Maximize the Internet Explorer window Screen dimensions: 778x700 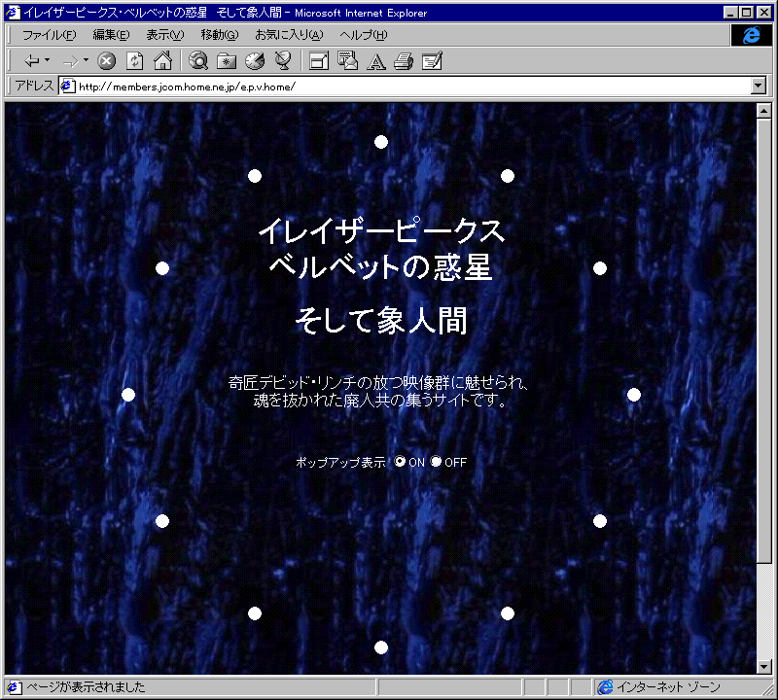(746, 13)
